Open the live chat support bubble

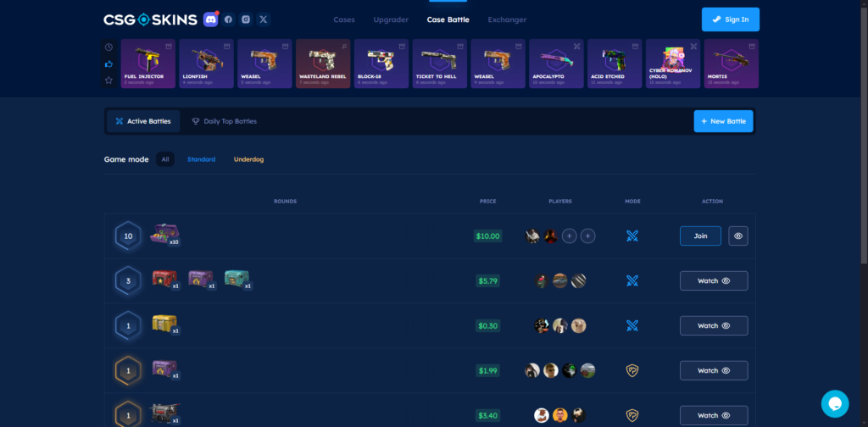point(835,404)
